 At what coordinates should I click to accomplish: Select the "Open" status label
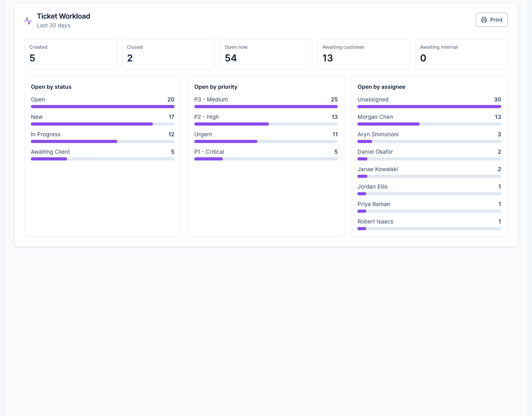coord(38,99)
